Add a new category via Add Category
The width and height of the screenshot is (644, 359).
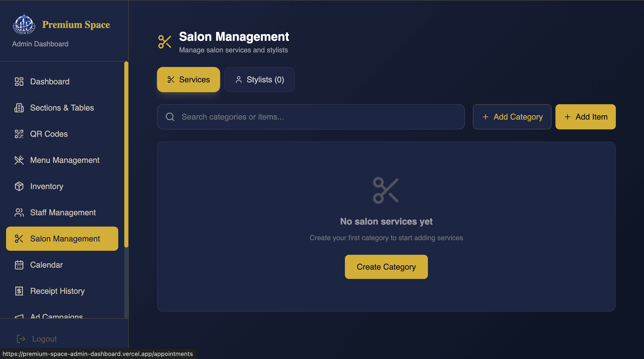click(x=512, y=117)
